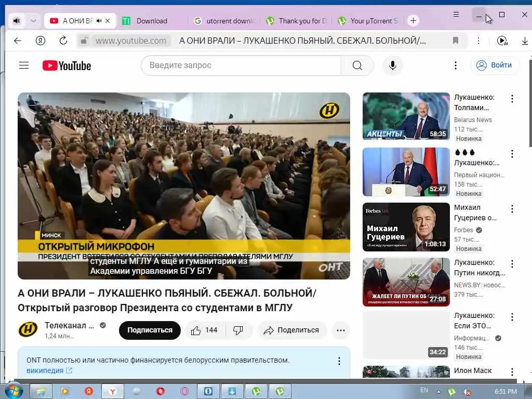
Task: Open the 6:51 PM clock
Action: [x=506, y=392]
